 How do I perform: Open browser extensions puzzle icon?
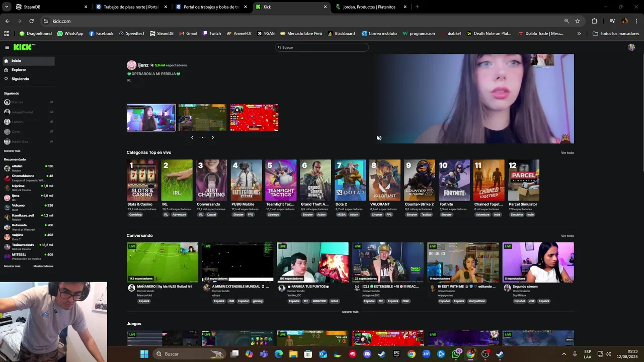[x=594, y=21]
